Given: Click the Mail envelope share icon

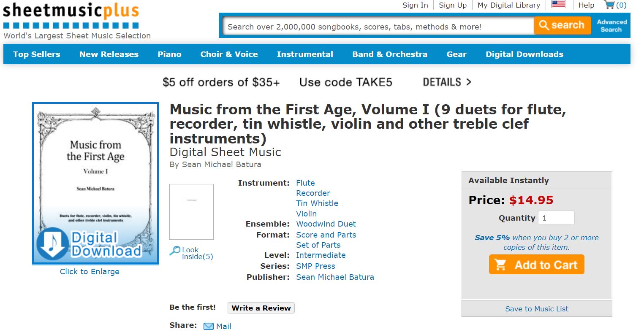Looking at the screenshot, I should [209, 326].
